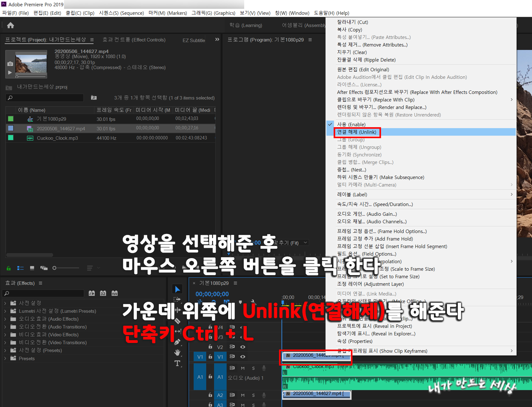Select the Hand tool
The width and height of the screenshot is (532, 407).
coord(178,353)
